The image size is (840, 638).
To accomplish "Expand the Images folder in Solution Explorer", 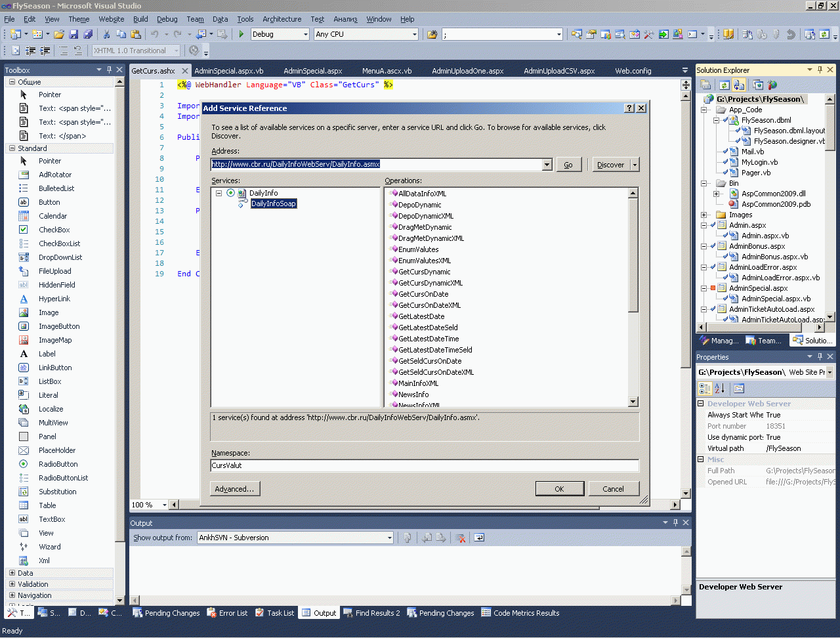I will click(x=704, y=215).
